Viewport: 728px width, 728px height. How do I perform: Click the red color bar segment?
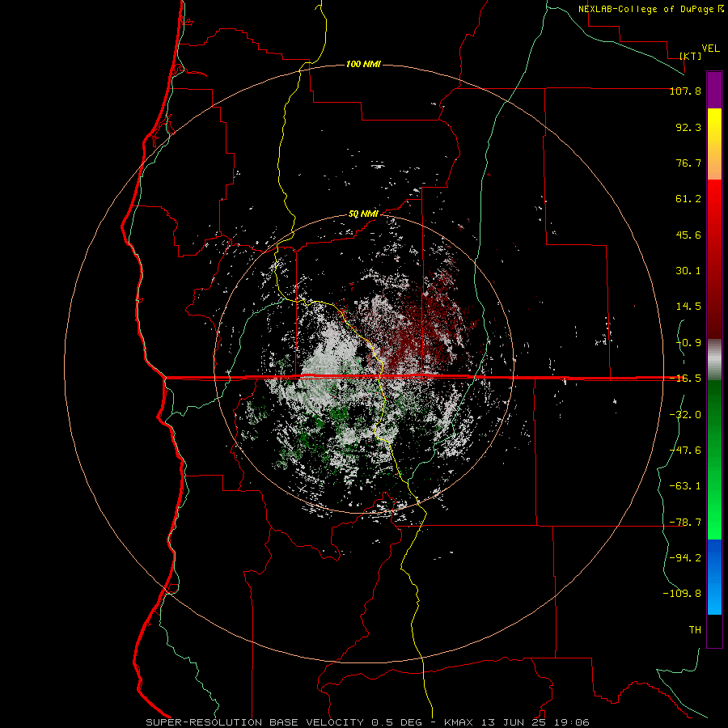coord(714,259)
